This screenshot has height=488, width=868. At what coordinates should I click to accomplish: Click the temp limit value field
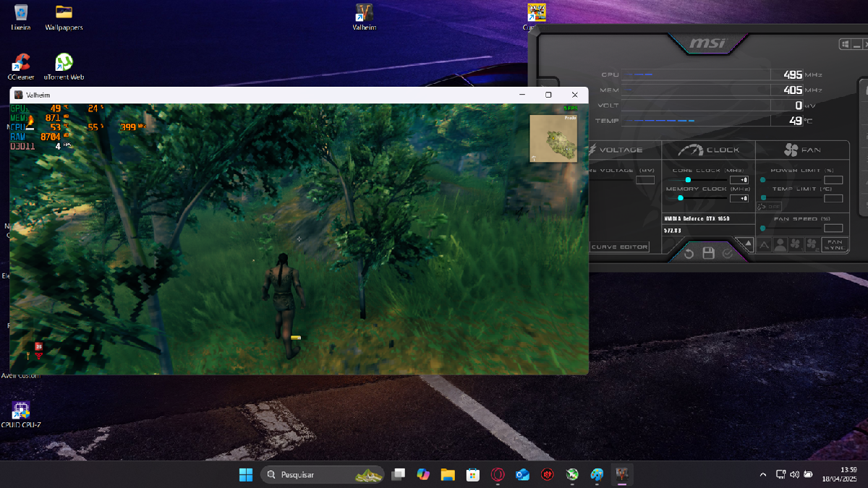coord(833,198)
